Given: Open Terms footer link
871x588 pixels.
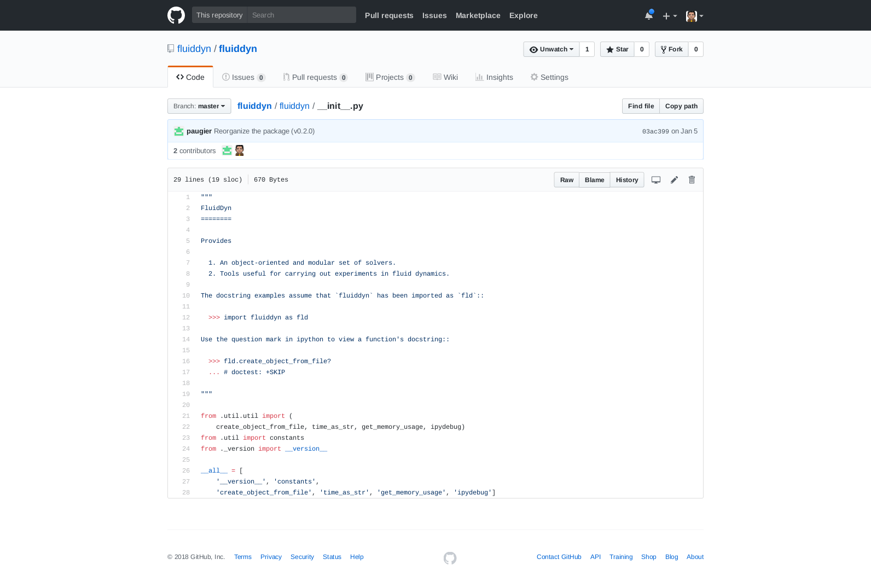Looking at the screenshot, I should click(x=243, y=557).
